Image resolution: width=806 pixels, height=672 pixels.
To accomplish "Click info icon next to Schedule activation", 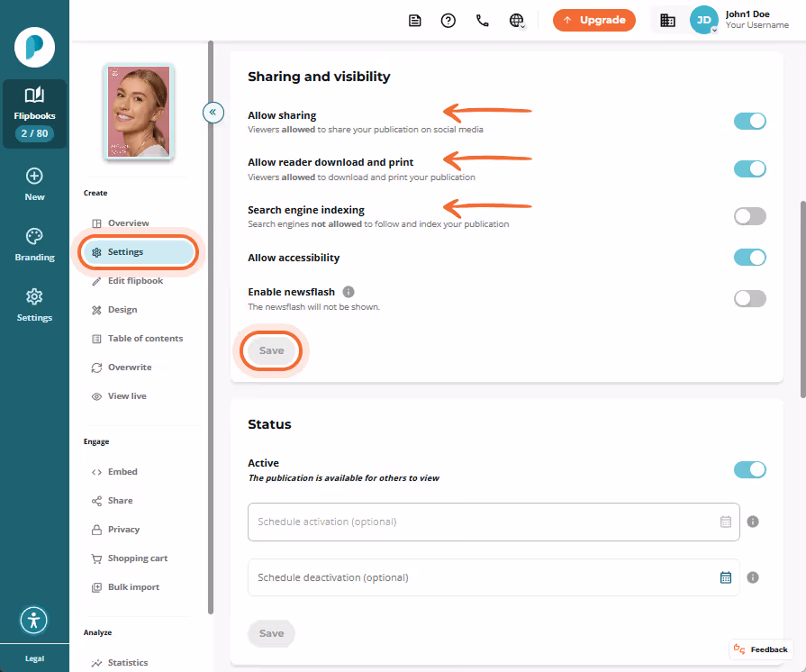I will [x=753, y=522].
